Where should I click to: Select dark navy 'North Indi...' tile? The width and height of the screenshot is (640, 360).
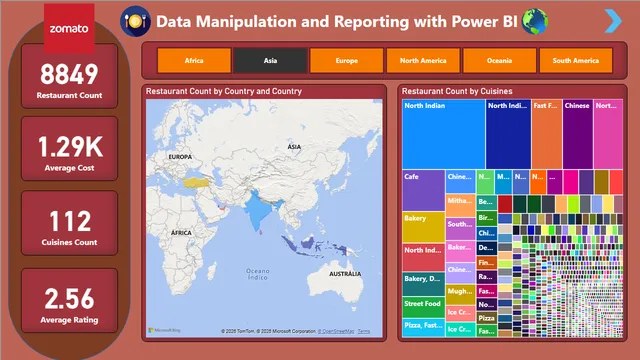coord(508,134)
